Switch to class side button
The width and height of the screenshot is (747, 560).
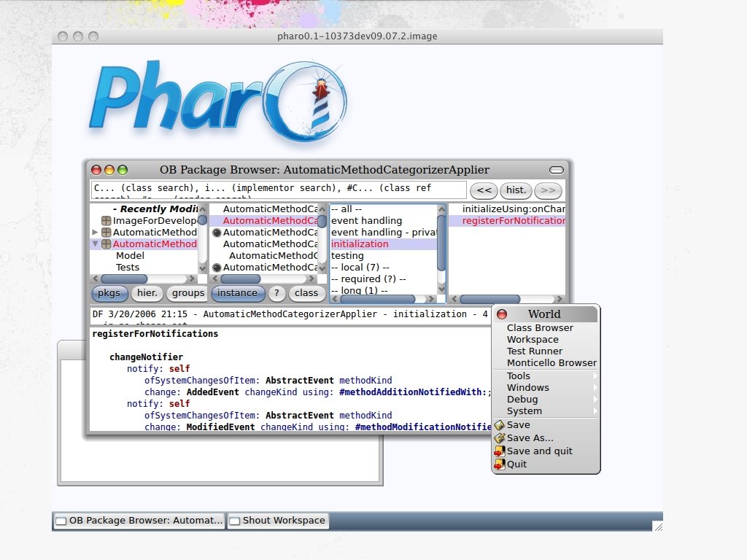tap(306, 293)
